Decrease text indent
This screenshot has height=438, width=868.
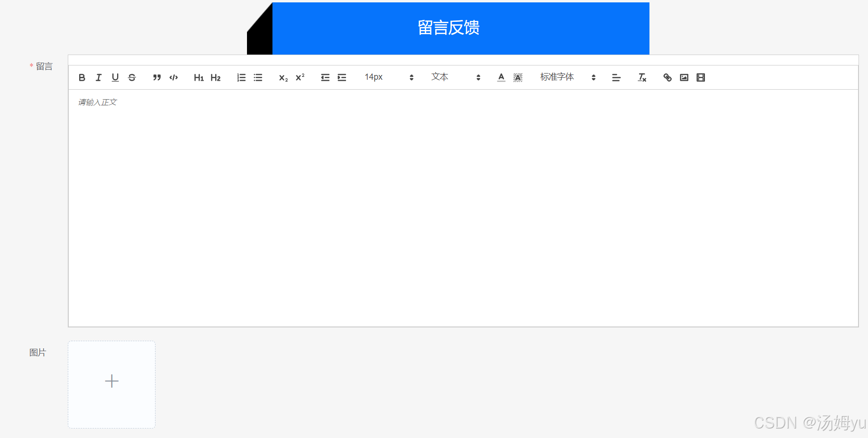(325, 77)
